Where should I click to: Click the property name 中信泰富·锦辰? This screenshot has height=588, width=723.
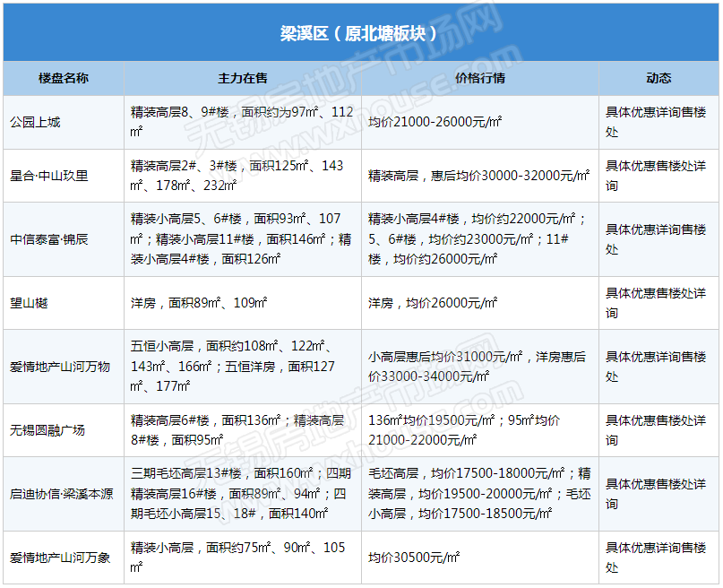(x=49, y=239)
